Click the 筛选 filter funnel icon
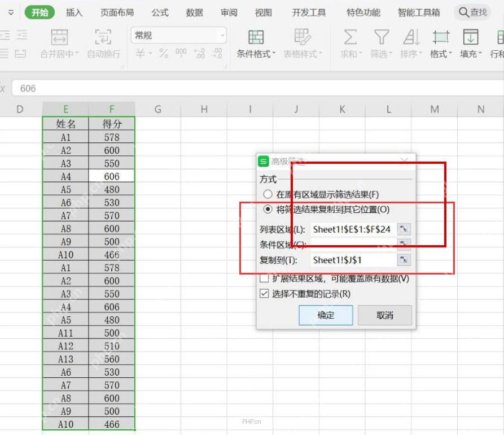The image size is (504, 435). [x=381, y=37]
